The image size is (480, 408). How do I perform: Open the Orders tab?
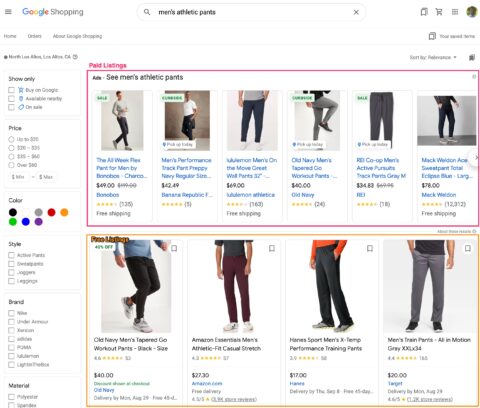point(35,36)
